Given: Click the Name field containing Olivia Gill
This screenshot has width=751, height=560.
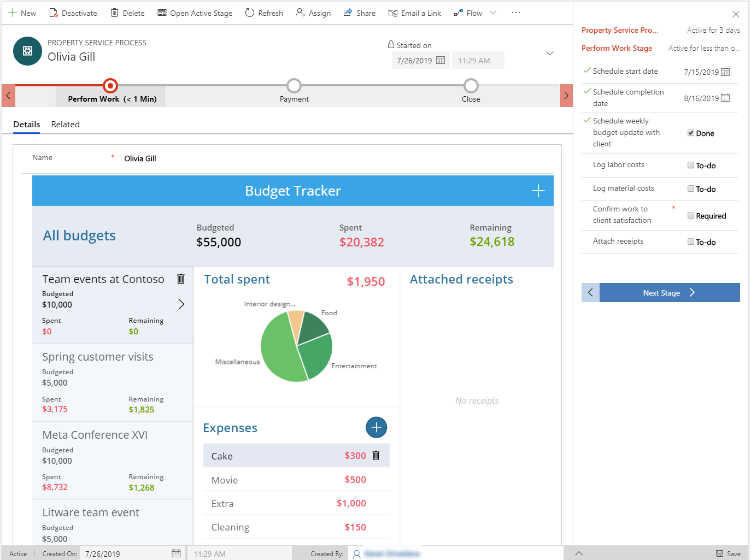Looking at the screenshot, I should 328,158.
